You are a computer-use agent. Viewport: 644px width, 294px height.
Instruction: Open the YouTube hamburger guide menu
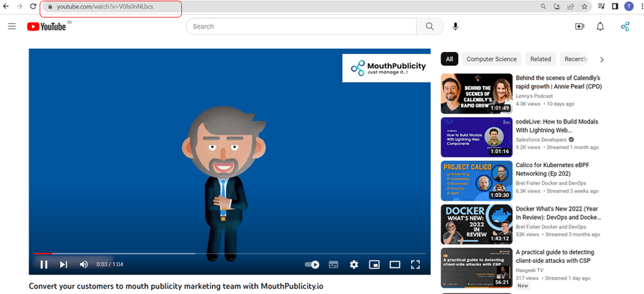(12, 26)
